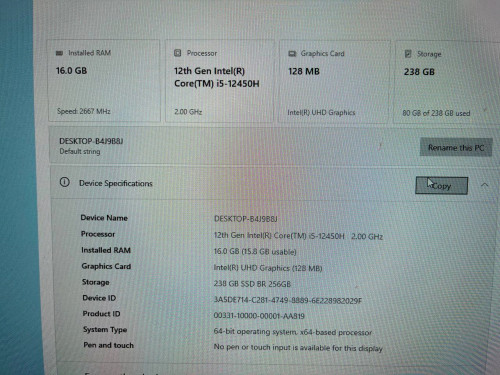Click the Storage row label
Screen dimensions: 500x375
point(96,282)
